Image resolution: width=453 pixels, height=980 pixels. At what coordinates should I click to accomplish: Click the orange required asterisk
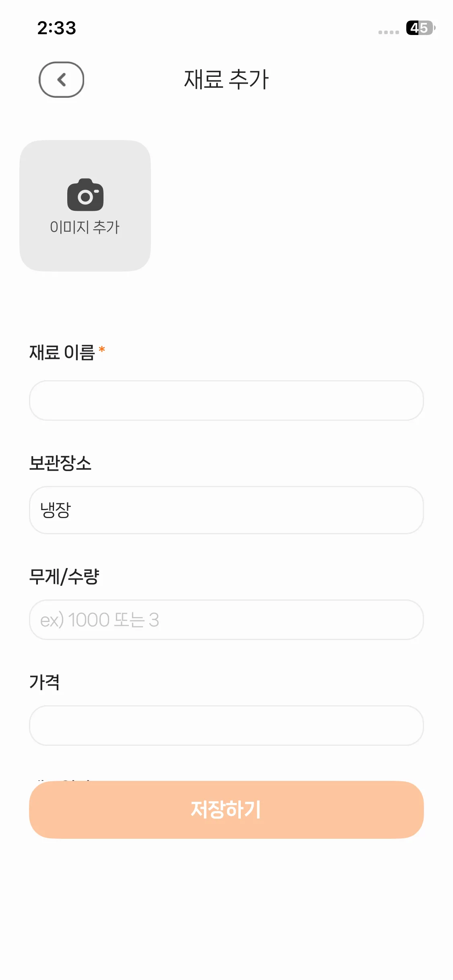102,349
